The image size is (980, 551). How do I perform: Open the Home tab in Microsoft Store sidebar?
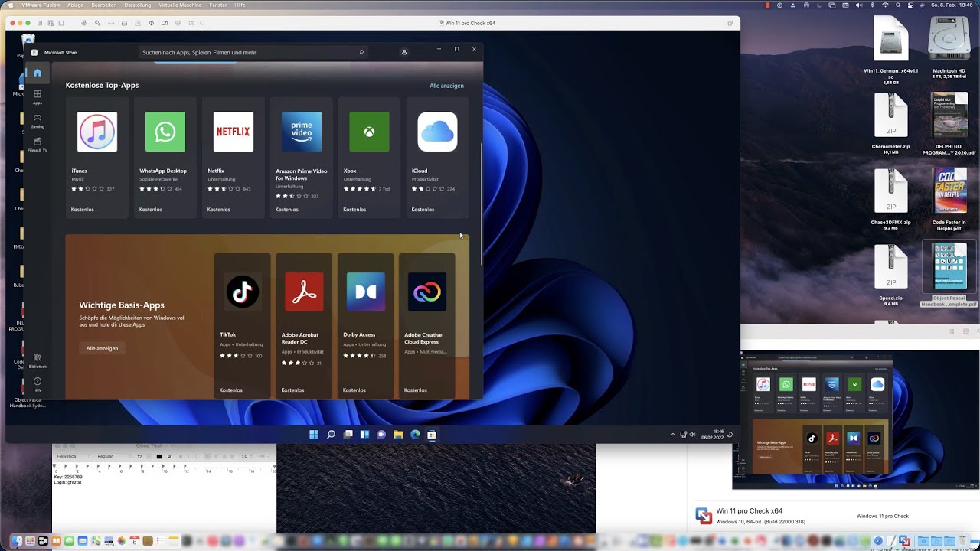(x=37, y=73)
